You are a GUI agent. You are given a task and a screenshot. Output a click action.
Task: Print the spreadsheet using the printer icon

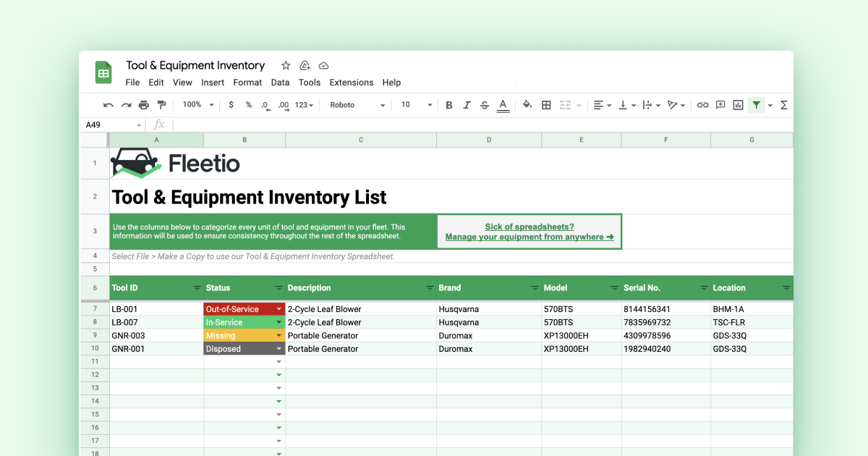click(x=144, y=105)
